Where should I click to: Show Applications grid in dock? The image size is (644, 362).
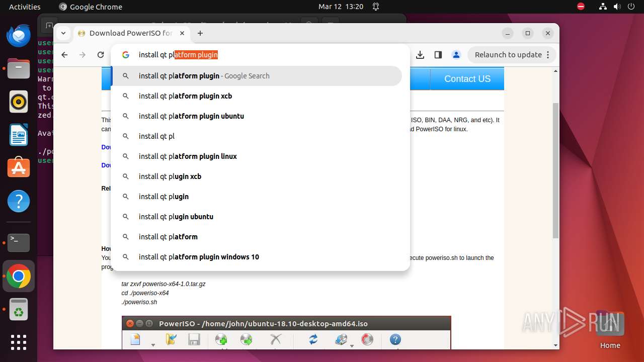19,342
